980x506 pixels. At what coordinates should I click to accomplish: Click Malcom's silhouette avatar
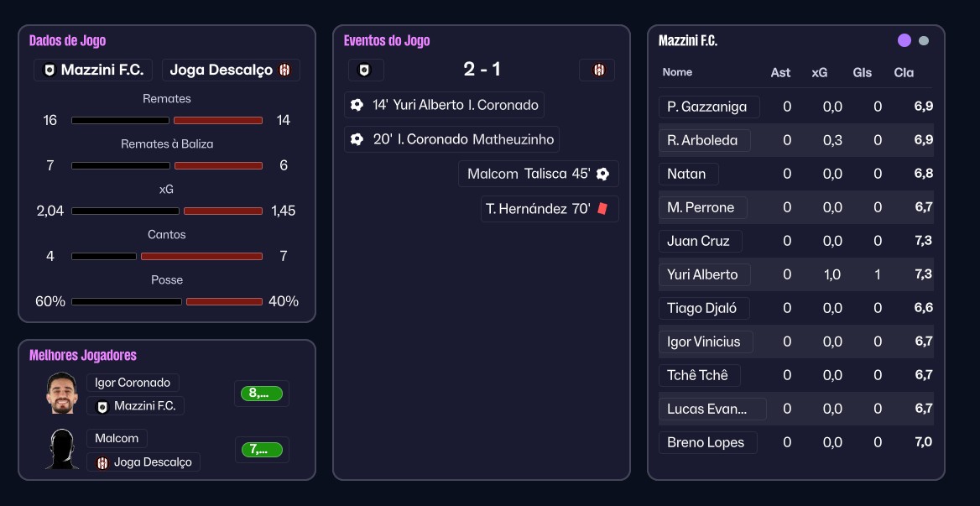(61, 449)
